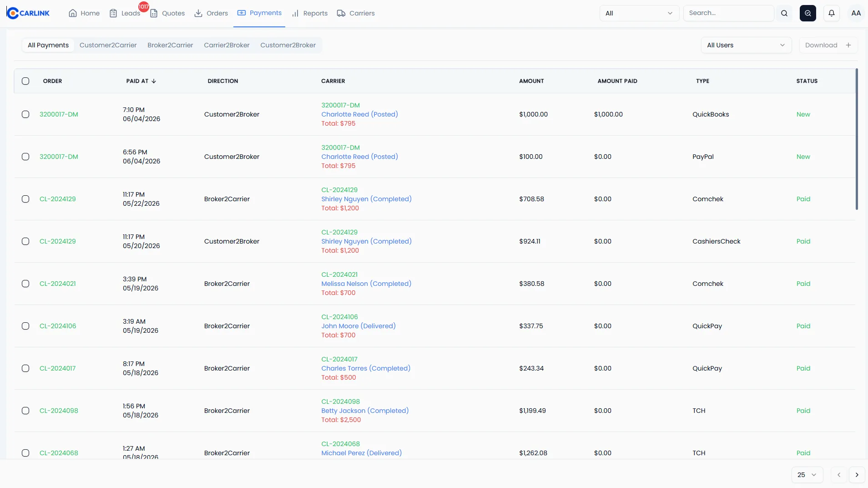
Task: Go to next page arrow
Action: pyautogui.click(x=857, y=475)
